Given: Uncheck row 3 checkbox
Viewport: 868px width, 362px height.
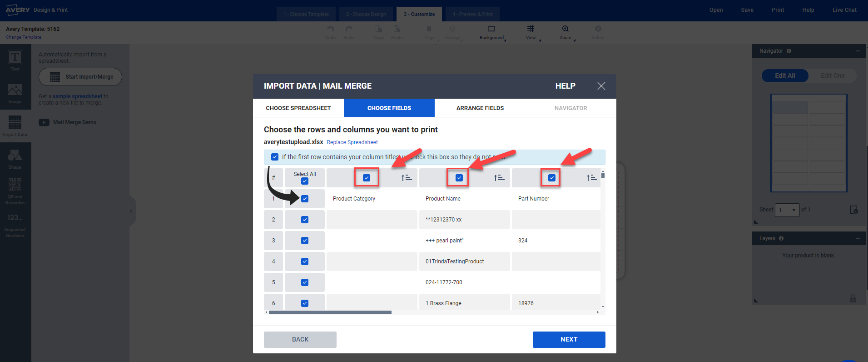Looking at the screenshot, I should coord(305,241).
